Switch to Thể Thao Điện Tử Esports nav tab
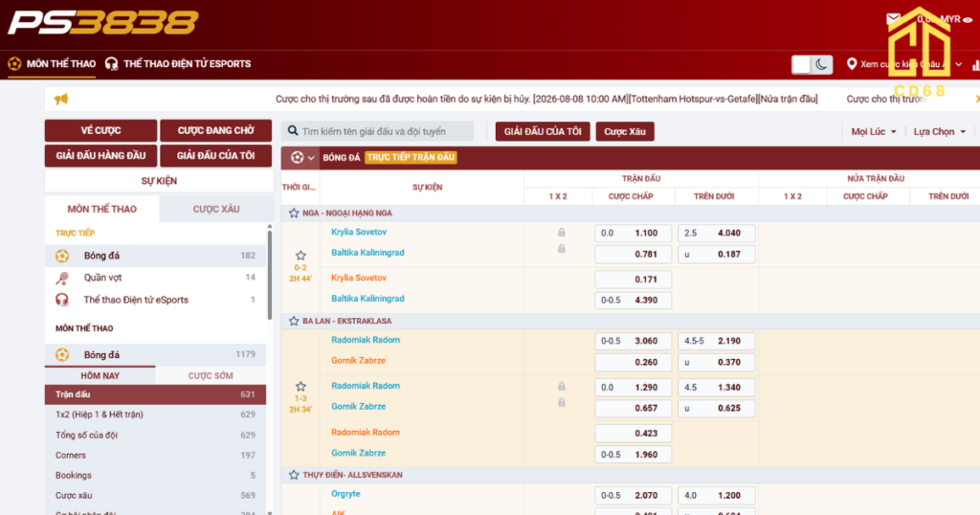Screen dimensions: 980x515 pyautogui.click(x=178, y=64)
